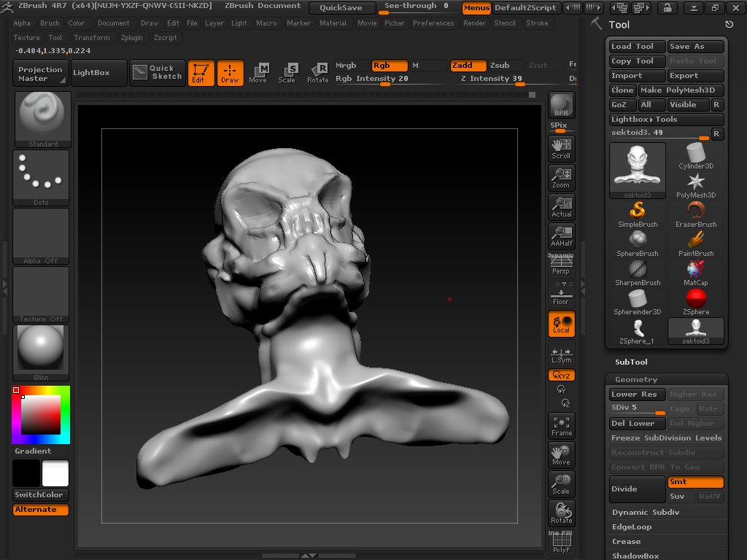The width and height of the screenshot is (747, 560).
Task: Select the Scroll canvas icon
Action: [561, 149]
